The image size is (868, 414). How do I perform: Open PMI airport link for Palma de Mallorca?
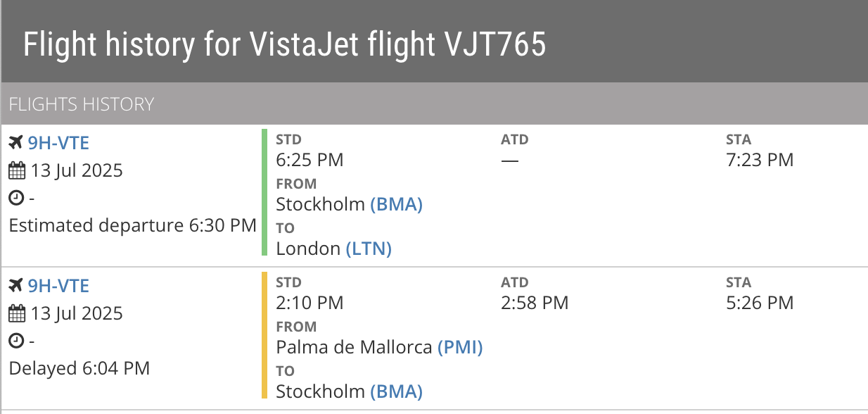tap(460, 347)
